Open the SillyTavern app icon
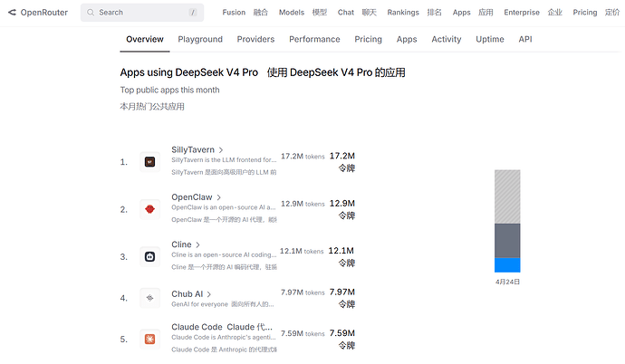 [149, 162]
